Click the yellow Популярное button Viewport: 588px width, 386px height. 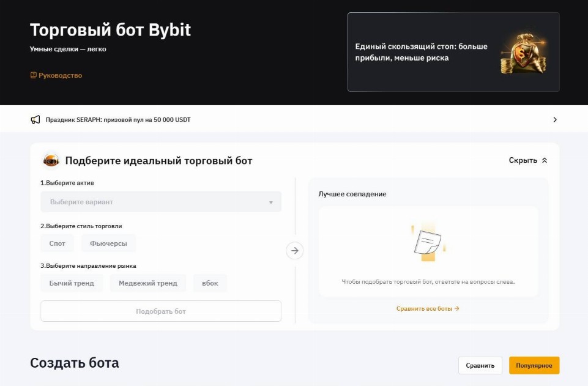pos(534,366)
